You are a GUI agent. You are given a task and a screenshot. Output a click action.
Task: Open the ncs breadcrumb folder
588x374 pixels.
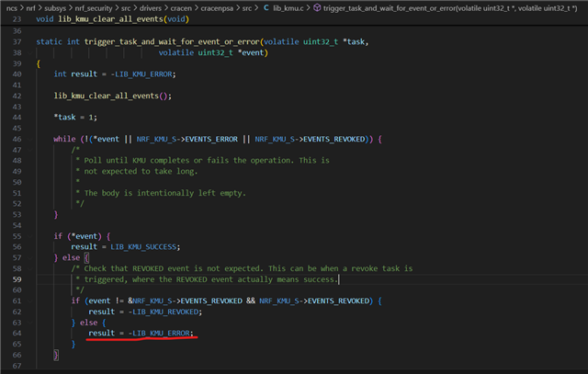pyautogui.click(x=12, y=8)
